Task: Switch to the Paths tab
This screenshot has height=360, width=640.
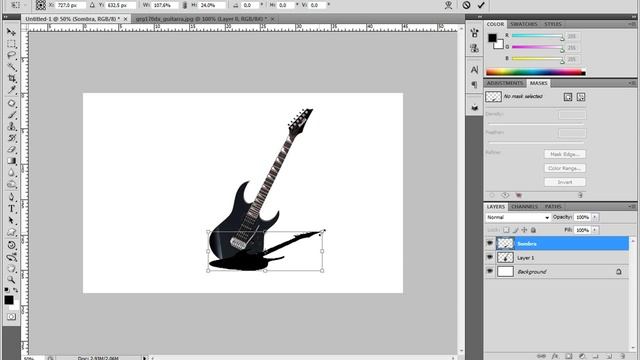Action: click(x=553, y=207)
